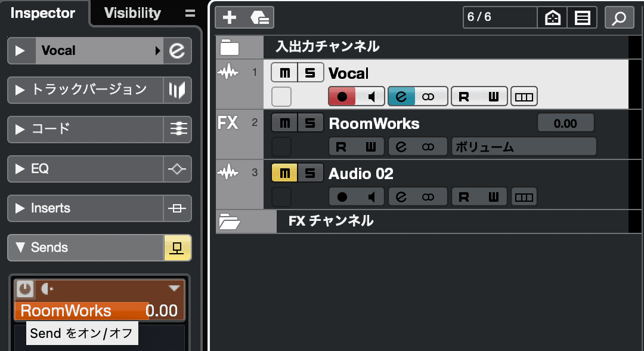Screen dimensions: 644x351
Task: Click Vocal track freeze/lanes icon
Action: tap(524, 97)
